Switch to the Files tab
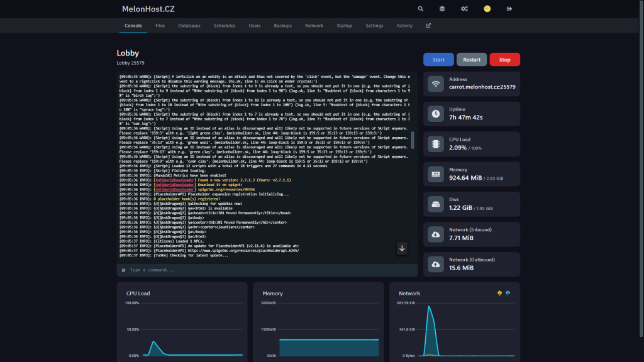This screenshot has width=644, height=362. pyautogui.click(x=160, y=26)
